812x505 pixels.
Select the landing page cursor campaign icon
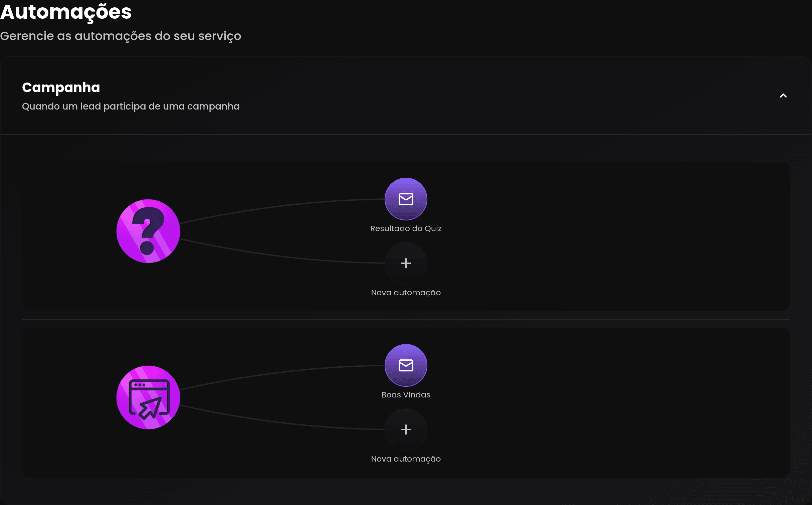pos(148,397)
